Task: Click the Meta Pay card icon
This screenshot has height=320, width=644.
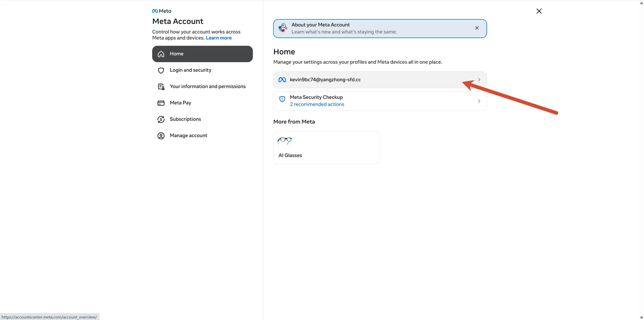Action: click(161, 103)
